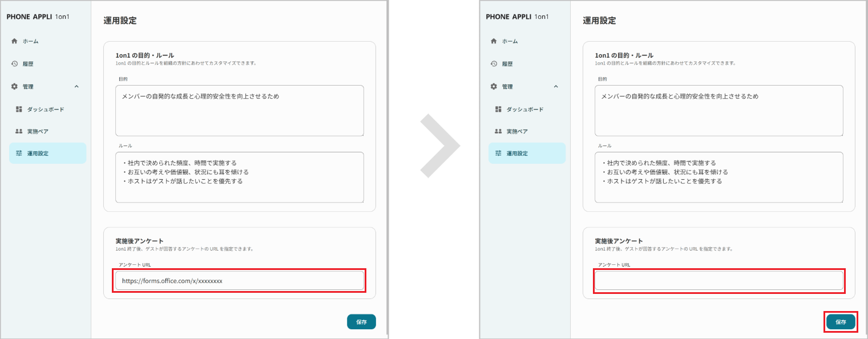Click 1on1 の目的・ルール heading in left screenshot
The image size is (868, 339).
point(144,55)
